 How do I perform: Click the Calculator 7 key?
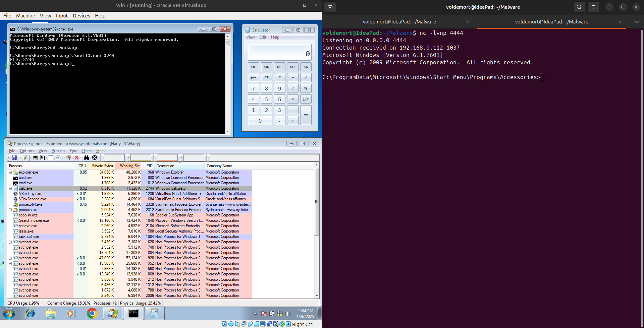(x=254, y=88)
